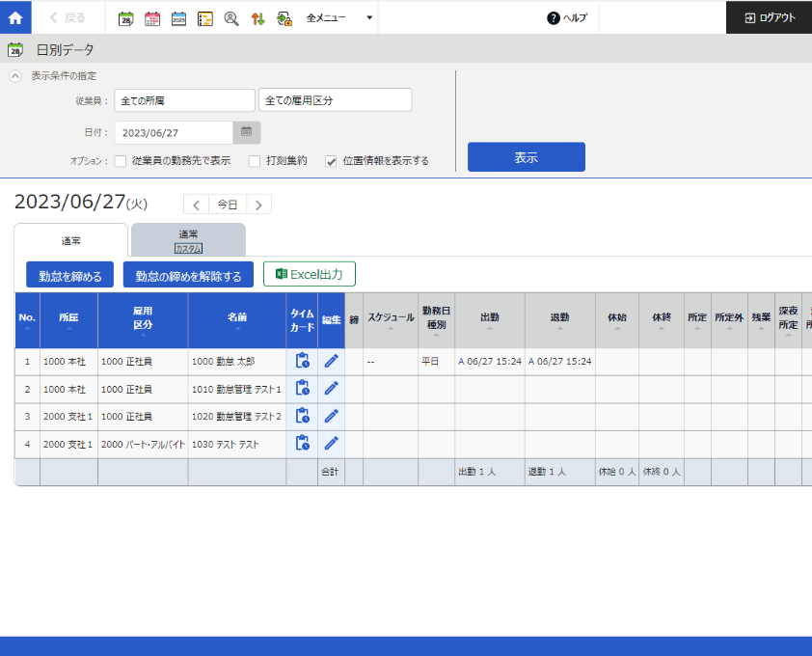Sort by 退勤 column header
The height and width of the screenshot is (656, 812).
(560, 320)
